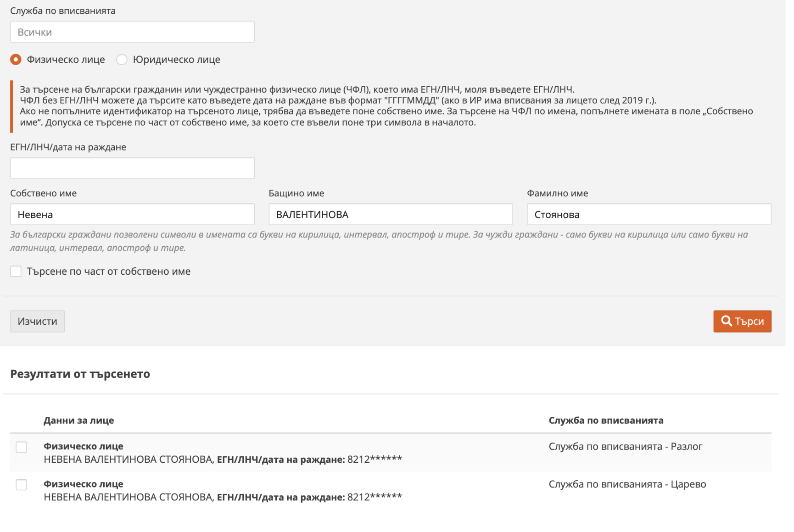
Task: Click the Бащино име field
Action: tap(391, 214)
